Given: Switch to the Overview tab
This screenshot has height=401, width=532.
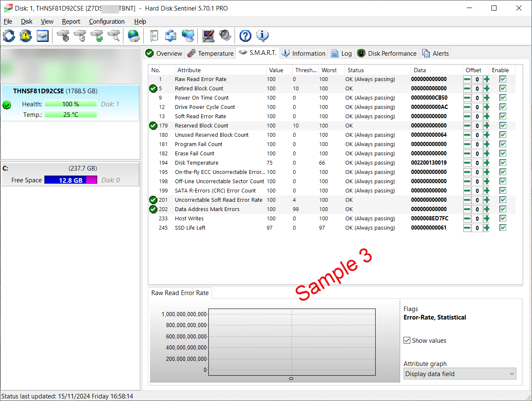Looking at the screenshot, I should pyautogui.click(x=164, y=53).
